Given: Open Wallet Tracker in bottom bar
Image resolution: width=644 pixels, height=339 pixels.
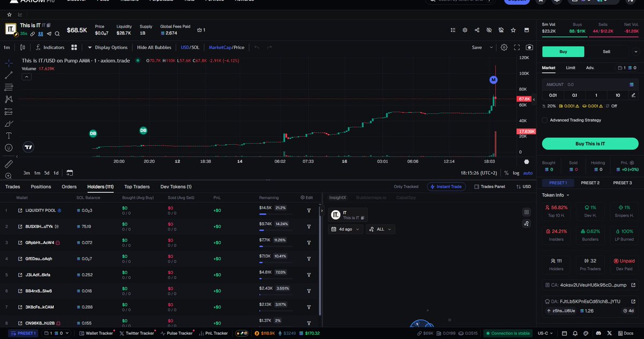Looking at the screenshot, I should 96,333.
